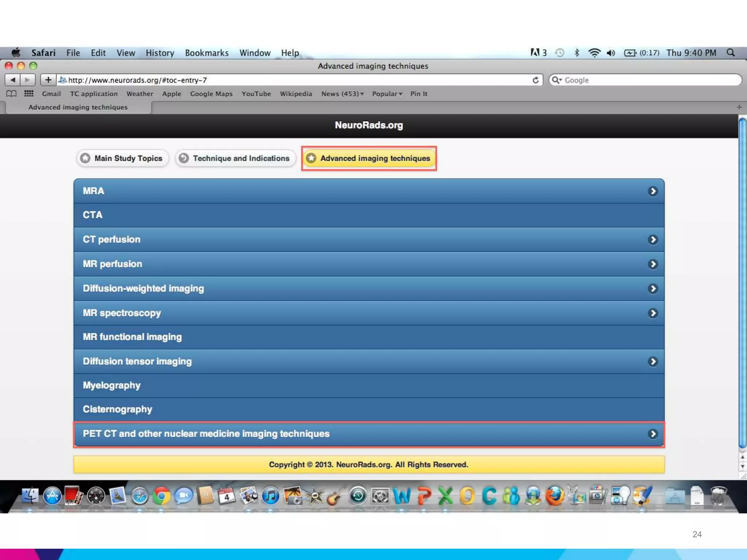
Task: Launch Firefox from the Dock
Action: tap(555, 496)
